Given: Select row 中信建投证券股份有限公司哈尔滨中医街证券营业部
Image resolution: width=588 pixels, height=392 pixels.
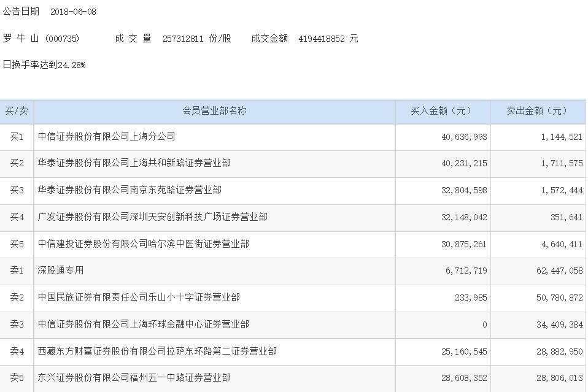Looking at the screenshot, I should click(293, 244).
